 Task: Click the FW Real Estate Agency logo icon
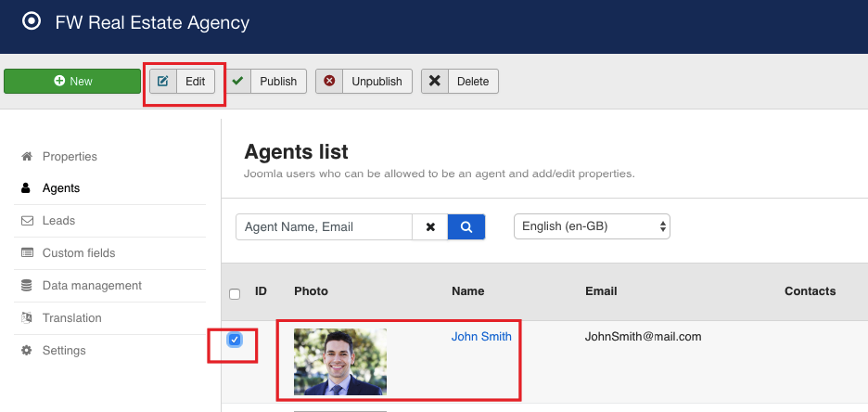(x=32, y=20)
